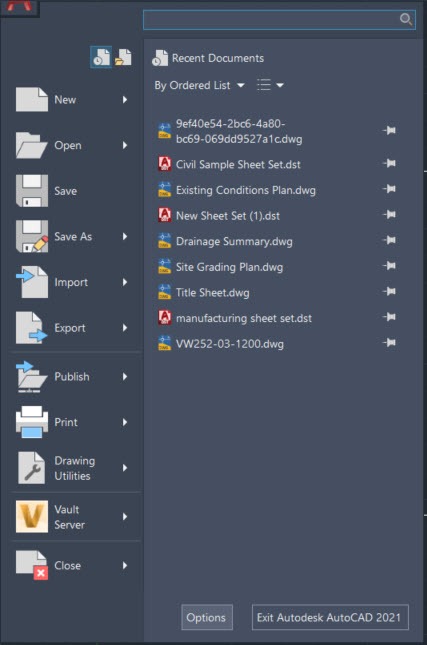Image resolution: width=427 pixels, height=645 pixels.
Task: Click Exit Autodesk AutoCAD 2021 button
Action: point(330,617)
